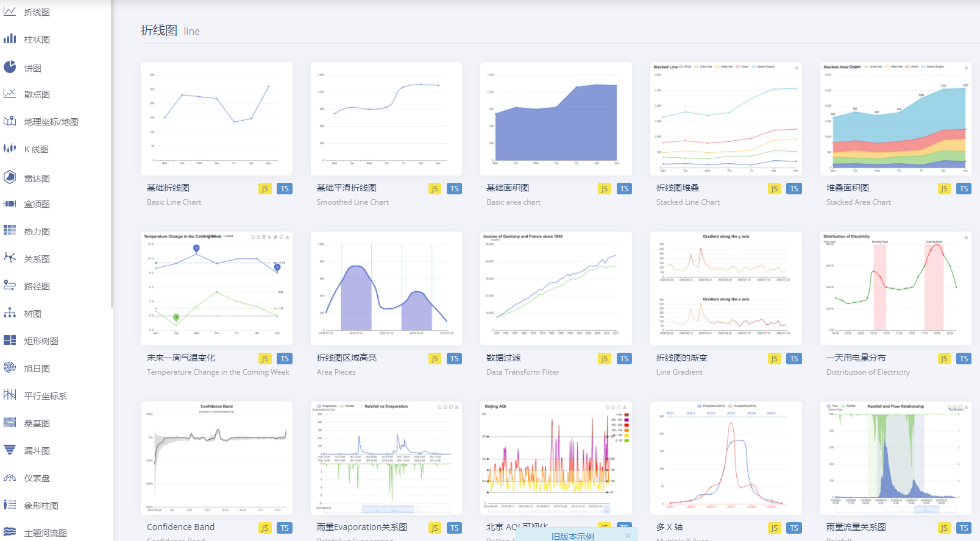The image size is (980, 541).
Task: Click the sunburst chart icon in sidebar
Action: (10, 367)
